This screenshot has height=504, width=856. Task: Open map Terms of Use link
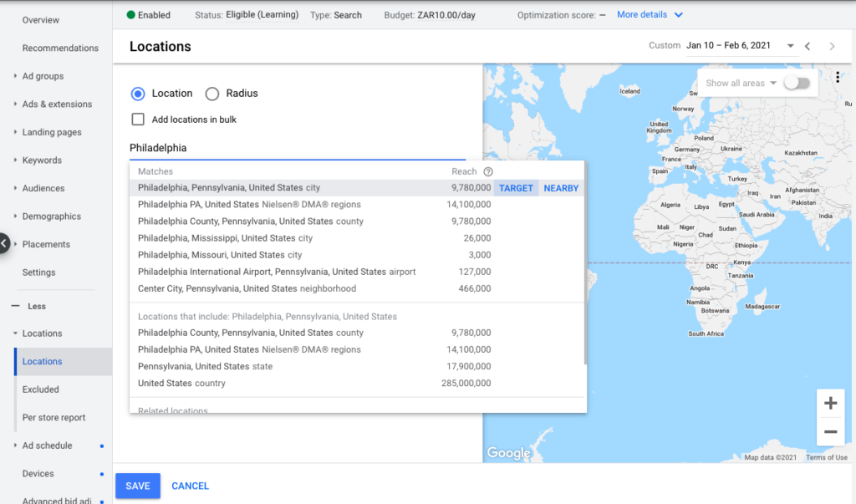pyautogui.click(x=827, y=457)
